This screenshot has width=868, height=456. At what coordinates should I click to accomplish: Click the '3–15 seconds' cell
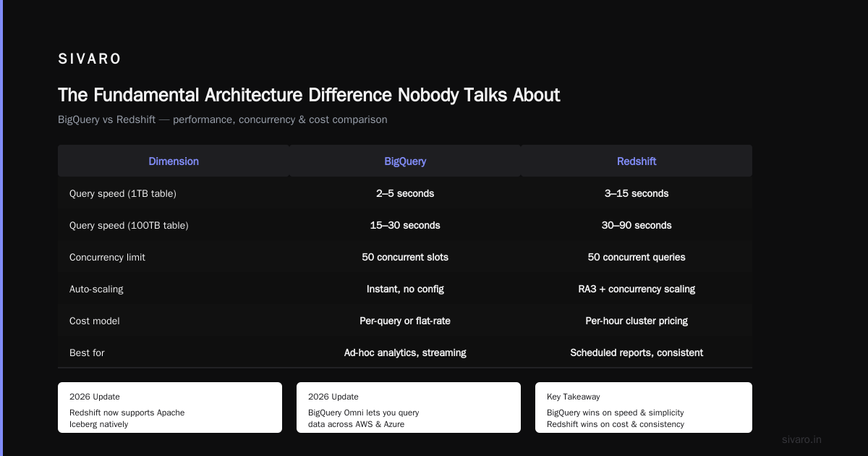(x=637, y=193)
